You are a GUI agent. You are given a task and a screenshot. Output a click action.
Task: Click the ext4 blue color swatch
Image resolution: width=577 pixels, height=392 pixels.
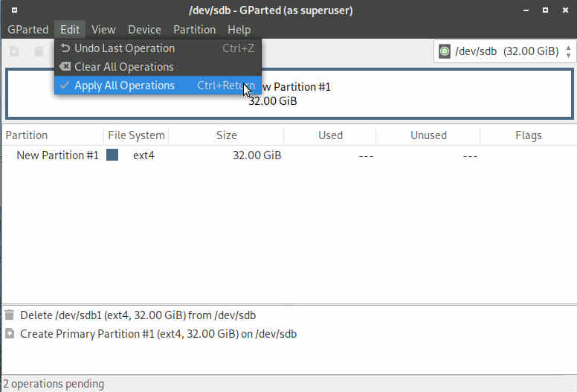pos(112,155)
